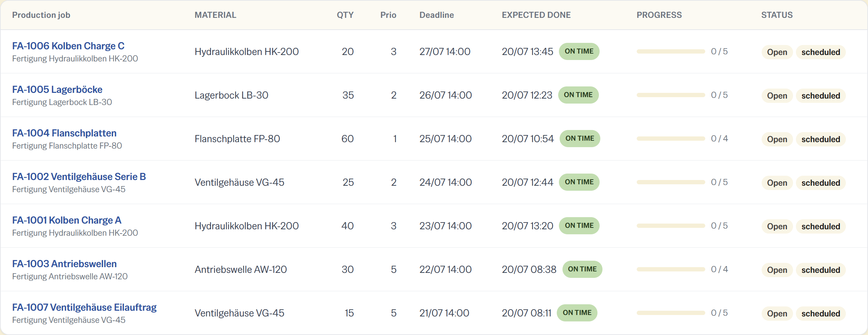This screenshot has width=868, height=335.
Task: Click the ON TIME badge for FA-1004
Action: click(x=580, y=139)
